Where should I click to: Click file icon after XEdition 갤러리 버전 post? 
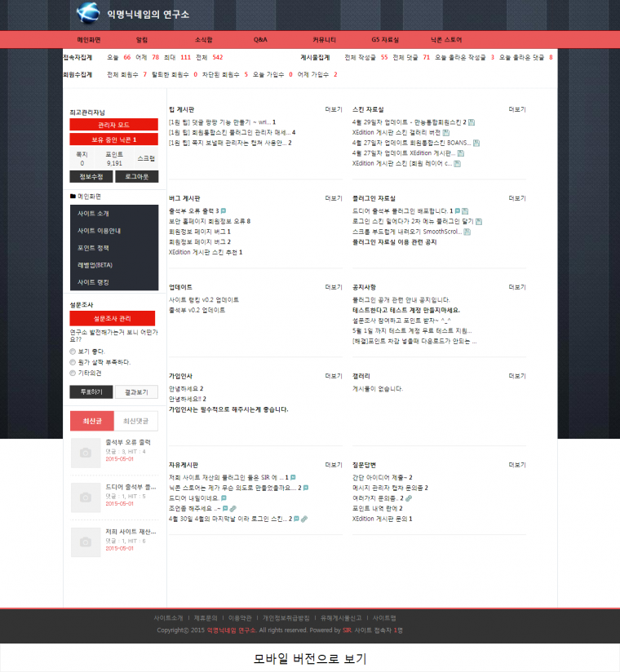click(446, 132)
